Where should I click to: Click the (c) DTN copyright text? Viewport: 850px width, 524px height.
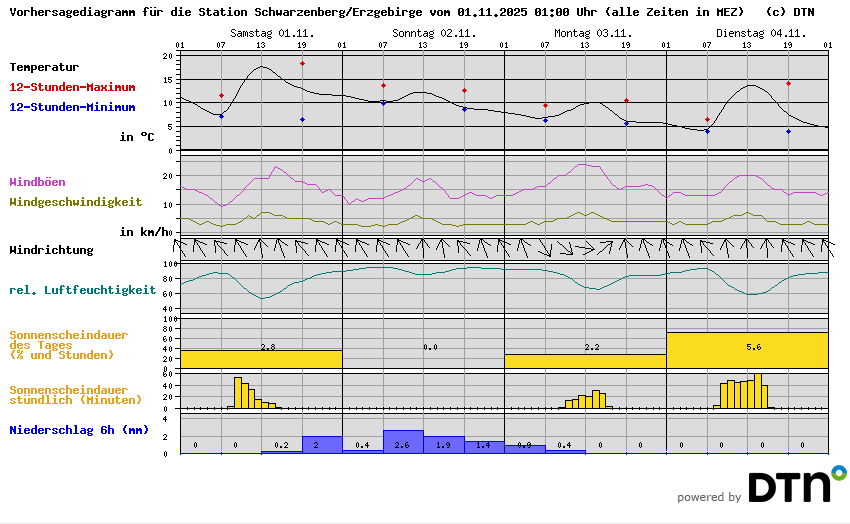tap(789, 12)
